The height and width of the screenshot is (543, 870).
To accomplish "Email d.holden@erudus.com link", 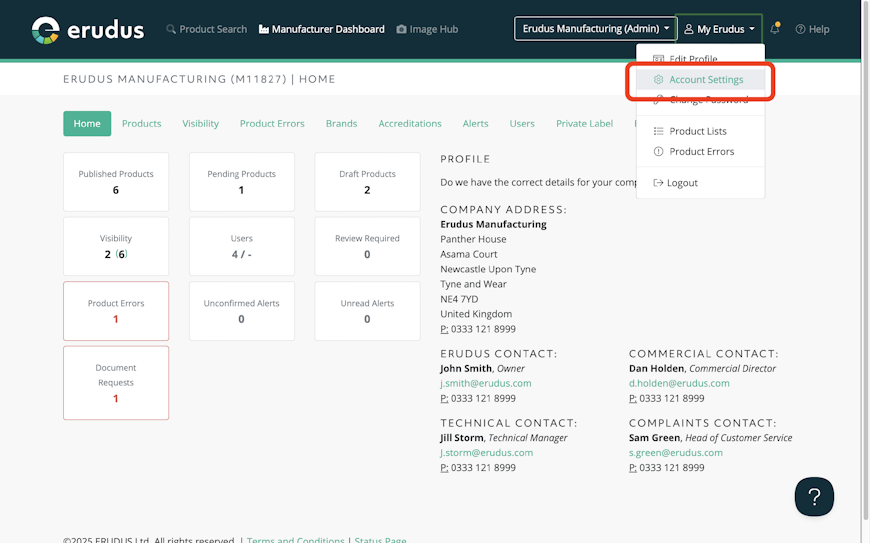I will coord(679,383).
